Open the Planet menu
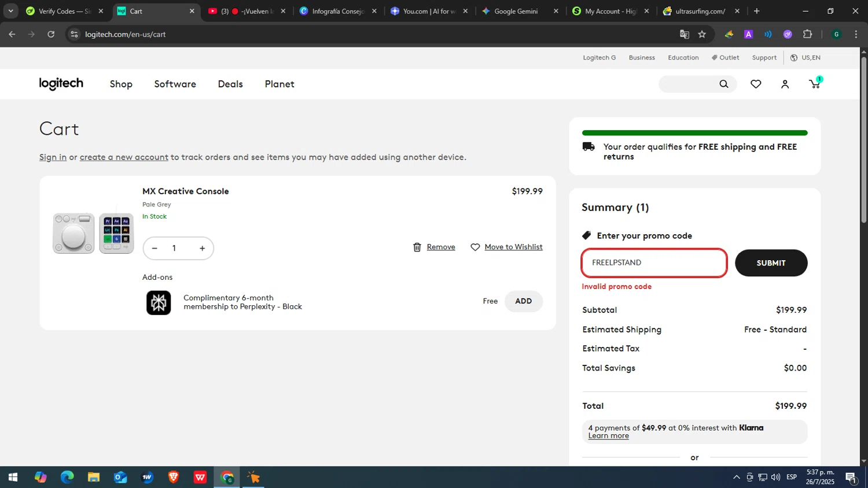 [x=279, y=84]
